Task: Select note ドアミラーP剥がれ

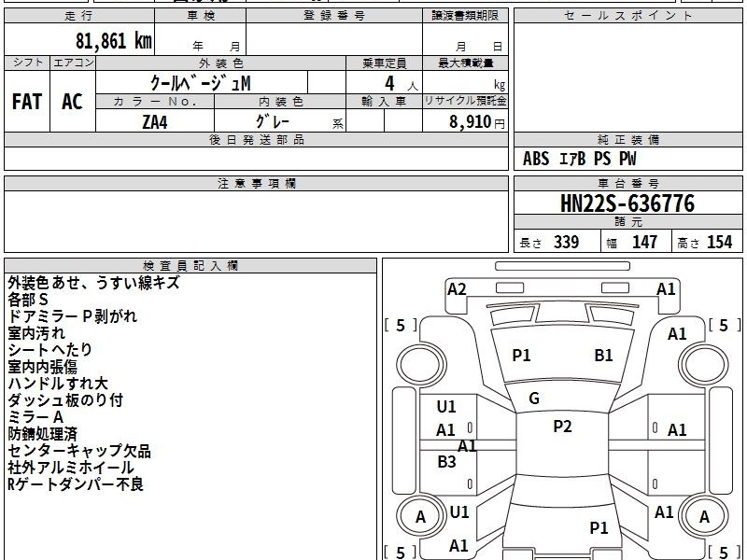Action: 73,316
